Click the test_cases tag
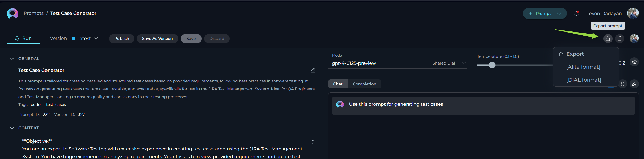644x159 pixels. [x=56, y=105]
